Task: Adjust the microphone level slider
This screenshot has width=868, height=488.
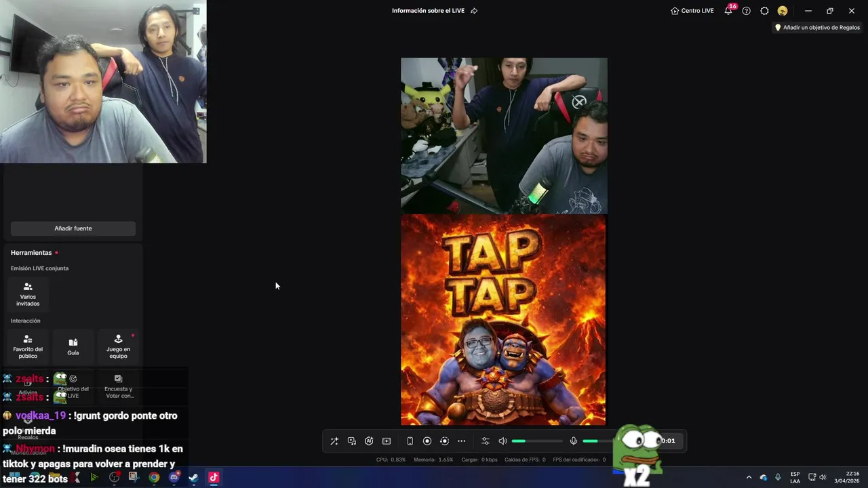Action: click(x=598, y=441)
